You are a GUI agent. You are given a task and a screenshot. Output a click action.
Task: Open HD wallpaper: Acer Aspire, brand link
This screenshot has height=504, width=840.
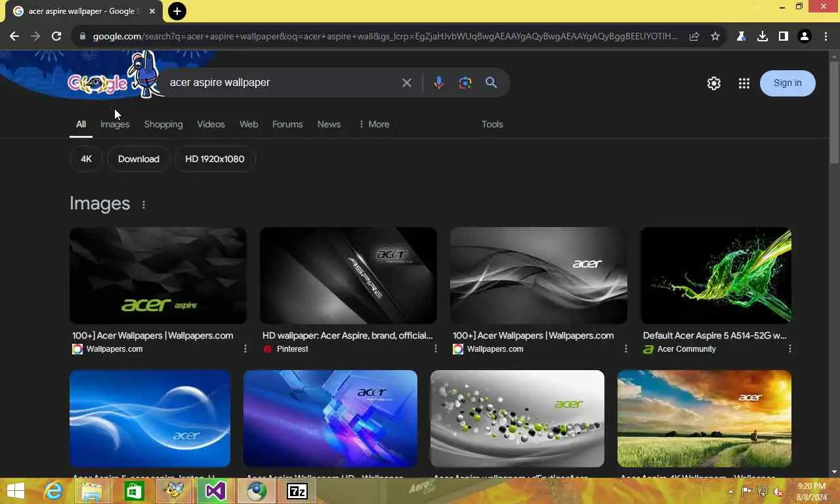(x=347, y=335)
